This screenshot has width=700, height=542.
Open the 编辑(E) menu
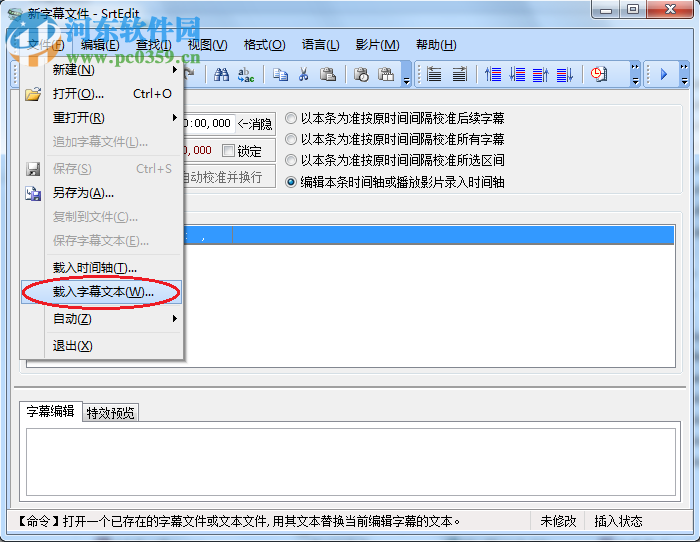(x=100, y=45)
